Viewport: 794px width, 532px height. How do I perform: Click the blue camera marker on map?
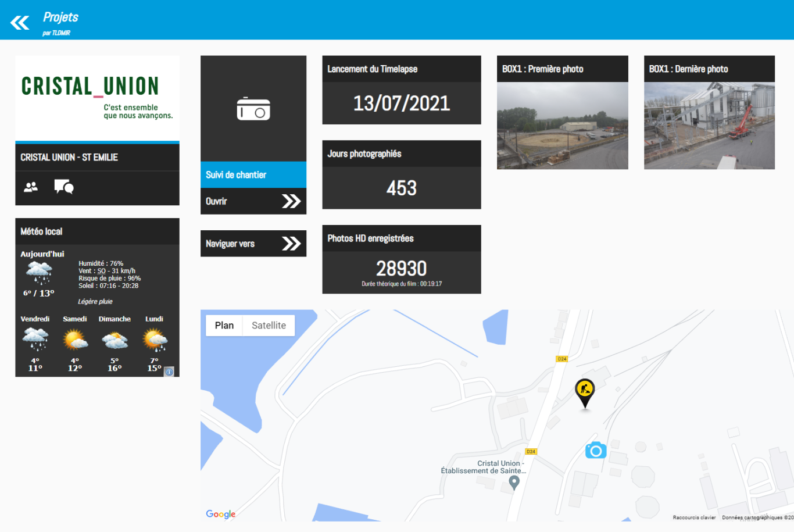coord(596,450)
